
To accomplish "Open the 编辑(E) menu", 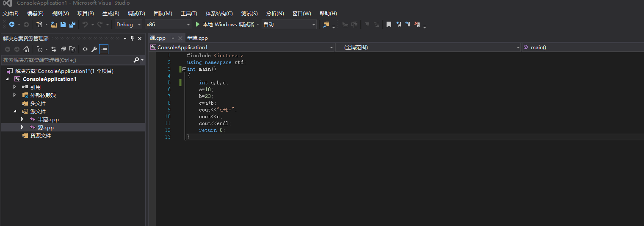I will coord(35,14).
